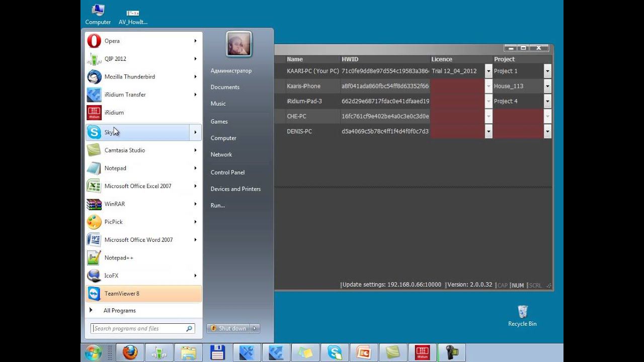Open Project dropdown showing Project 1
This screenshot has height=362, width=644.
pos(547,71)
